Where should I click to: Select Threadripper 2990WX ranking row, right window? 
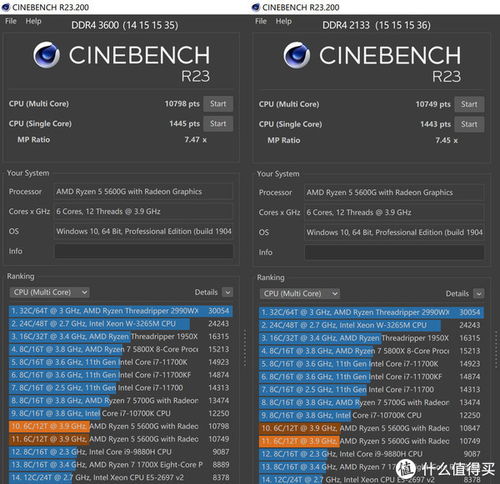click(x=371, y=312)
